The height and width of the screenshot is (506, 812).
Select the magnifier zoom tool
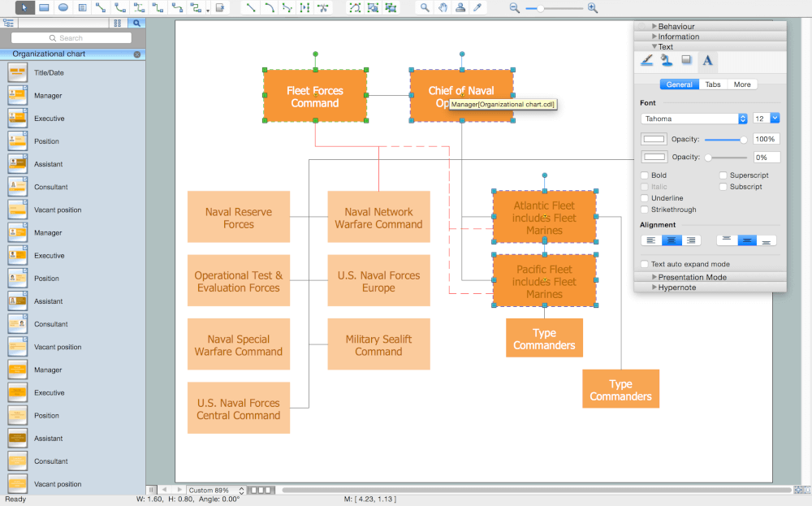click(425, 7)
